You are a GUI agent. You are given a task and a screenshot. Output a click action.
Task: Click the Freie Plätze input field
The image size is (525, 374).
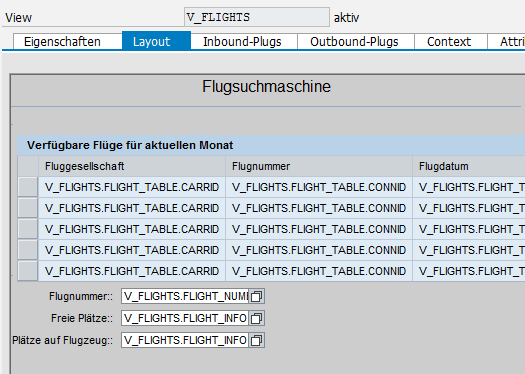tap(185, 318)
